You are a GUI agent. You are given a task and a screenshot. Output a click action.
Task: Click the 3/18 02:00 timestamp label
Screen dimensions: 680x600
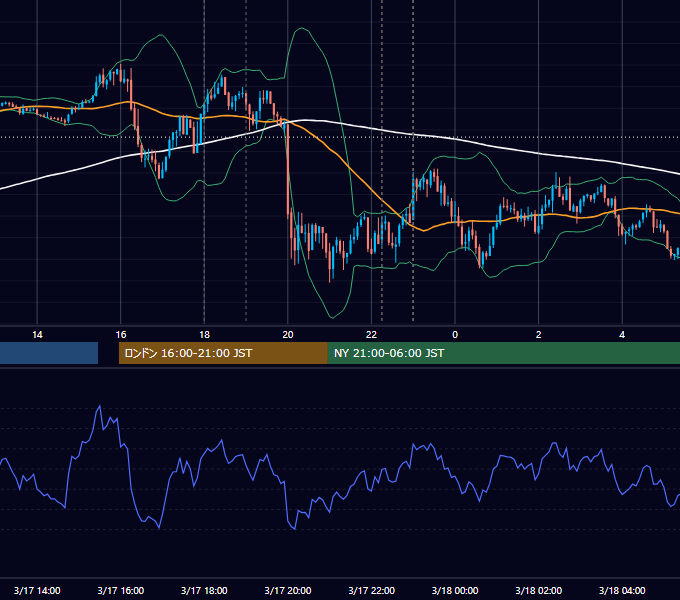point(538,590)
